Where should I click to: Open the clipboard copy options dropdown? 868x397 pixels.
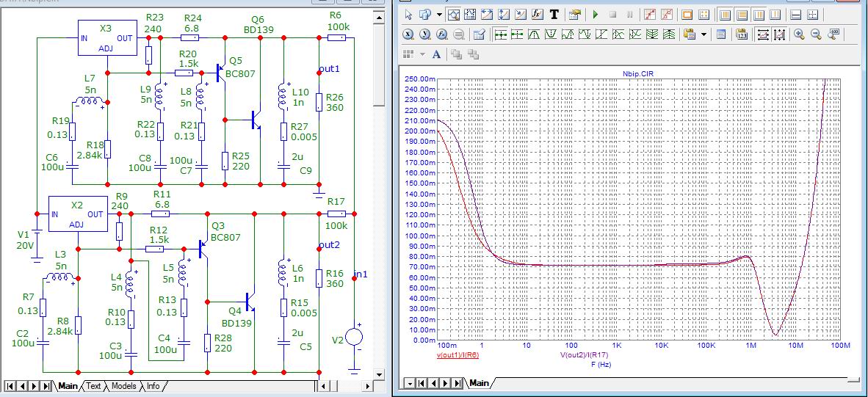click(704, 34)
